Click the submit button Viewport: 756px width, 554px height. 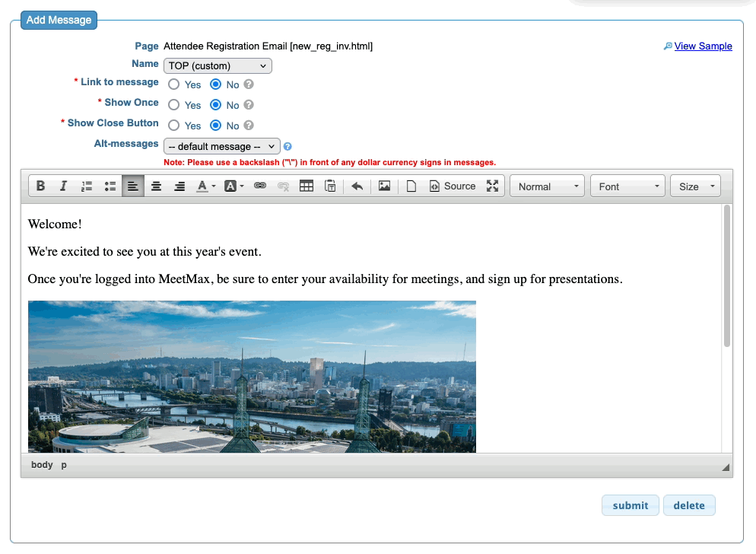tap(631, 505)
